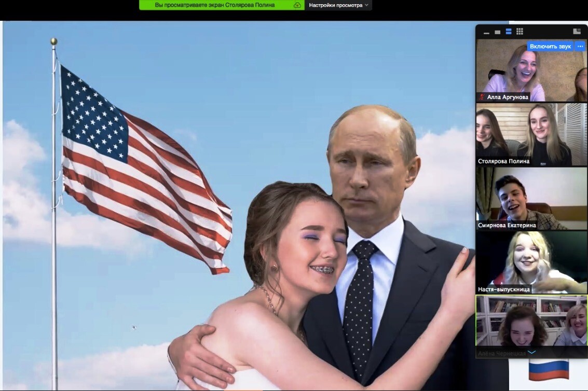Select the stacked thumbnail strip view
The width and height of the screenshot is (588, 391).
click(x=509, y=32)
